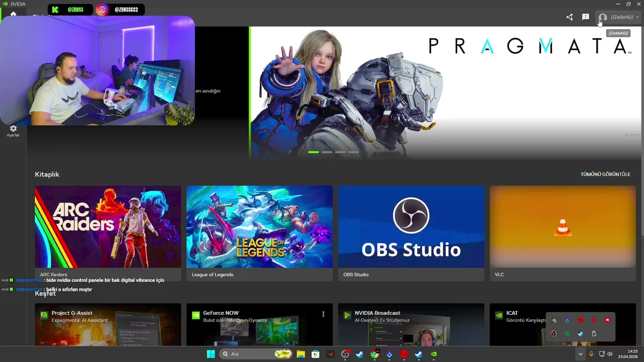This screenshot has width=644, height=362.
Task: Click green circle icon in tray popup
Action: tap(568, 334)
